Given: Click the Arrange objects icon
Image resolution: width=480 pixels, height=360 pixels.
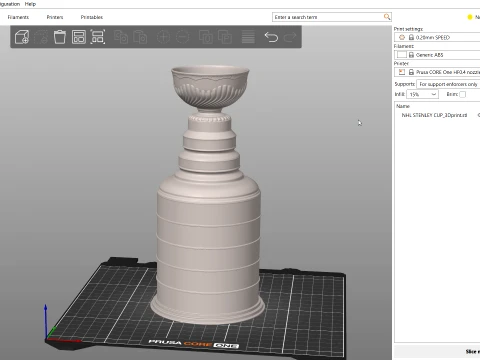Looking at the screenshot, I should click(x=79, y=37).
